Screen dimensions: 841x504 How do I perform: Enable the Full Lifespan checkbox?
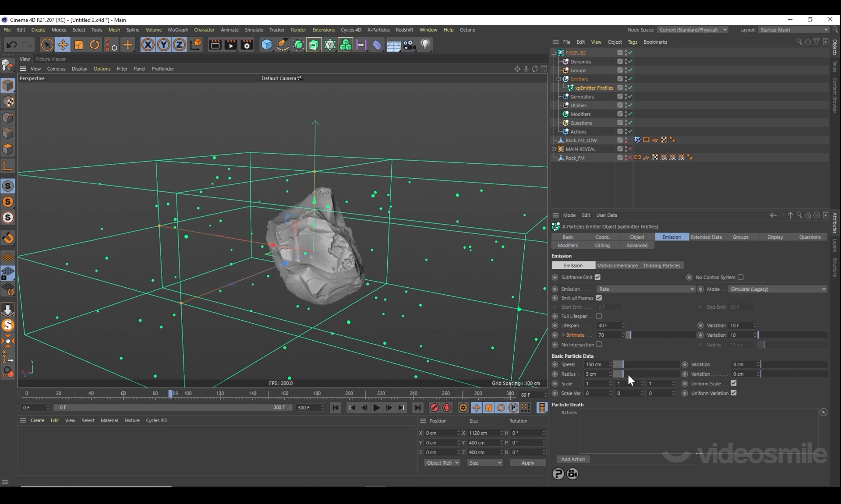[x=599, y=316]
